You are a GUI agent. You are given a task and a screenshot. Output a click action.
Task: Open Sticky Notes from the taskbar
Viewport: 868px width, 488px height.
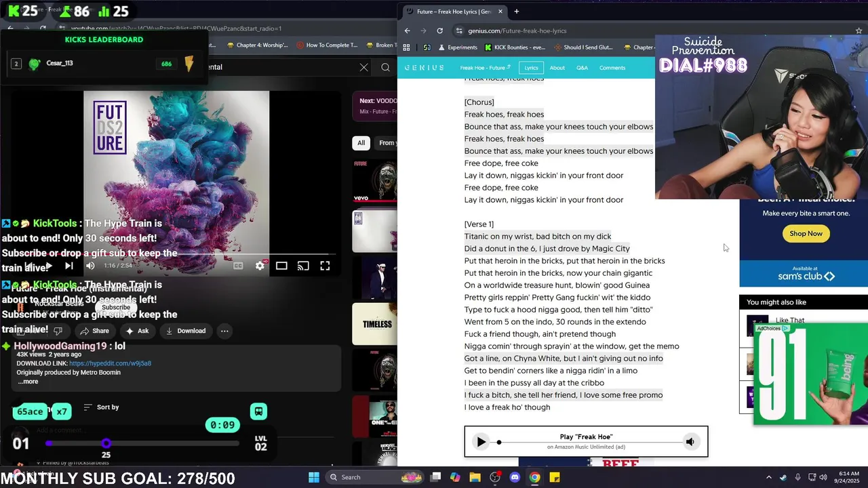[555, 477]
